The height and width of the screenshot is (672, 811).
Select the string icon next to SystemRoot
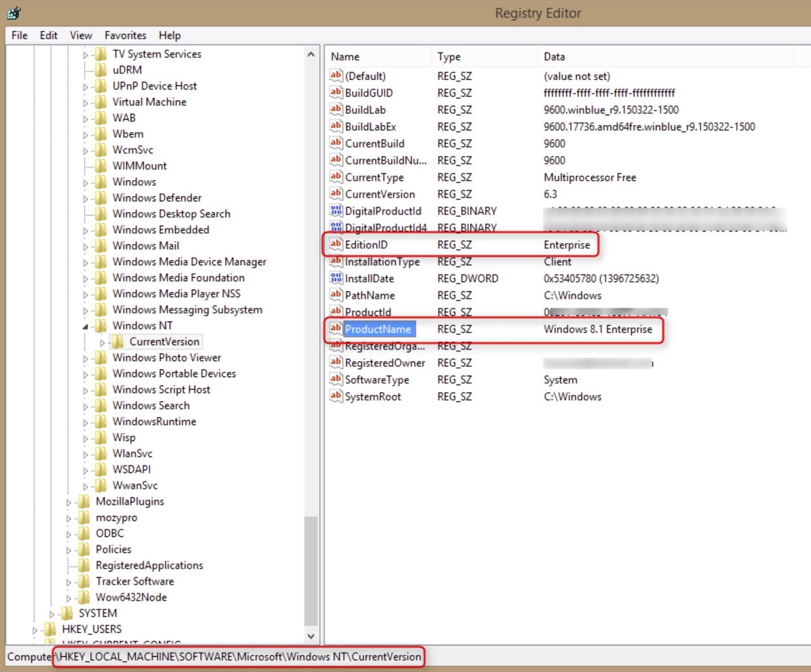(x=336, y=396)
